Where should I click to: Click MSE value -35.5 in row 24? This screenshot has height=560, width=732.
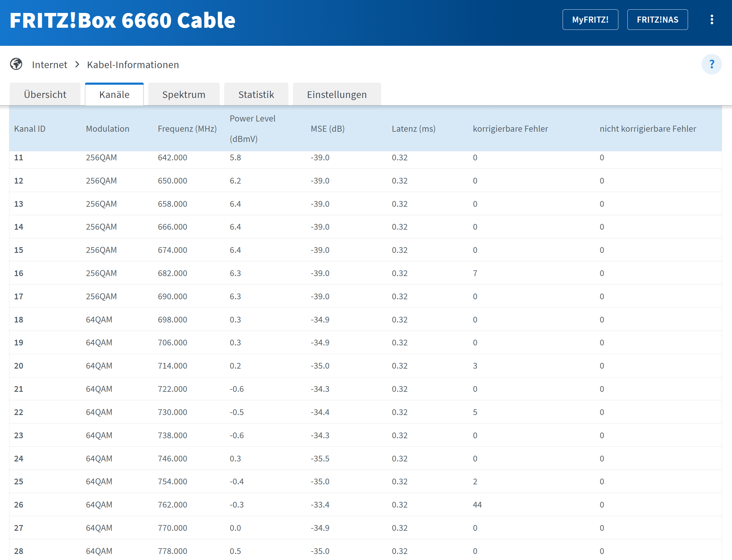pyautogui.click(x=320, y=458)
